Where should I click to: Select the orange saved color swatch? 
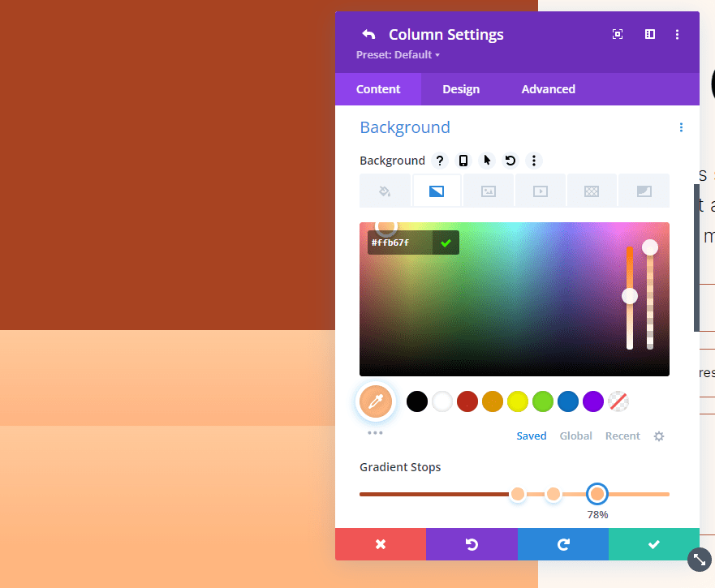[x=493, y=401]
